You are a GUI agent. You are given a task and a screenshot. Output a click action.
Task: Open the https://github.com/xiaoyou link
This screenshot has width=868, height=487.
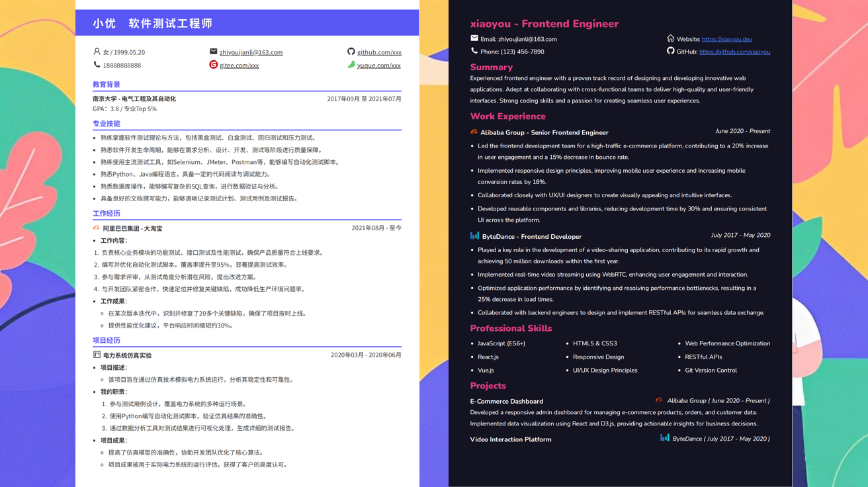tap(734, 52)
